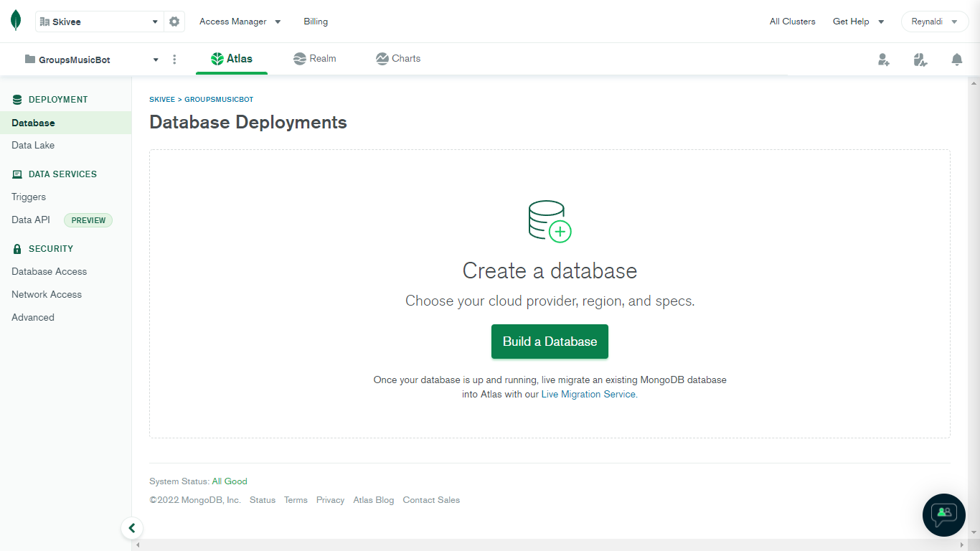This screenshot has width=980, height=551.
Task: Open the Live Migration Service link
Action: 588,394
